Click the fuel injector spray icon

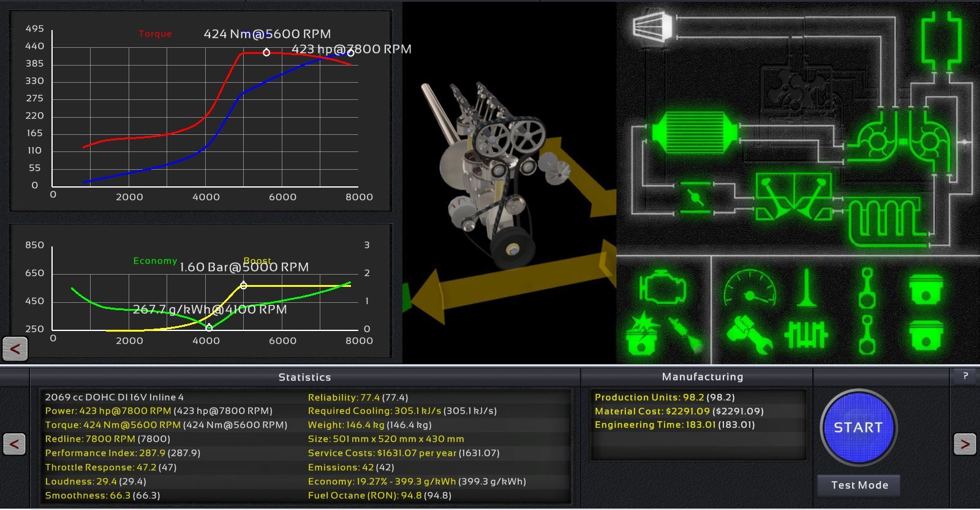[x=688, y=334]
